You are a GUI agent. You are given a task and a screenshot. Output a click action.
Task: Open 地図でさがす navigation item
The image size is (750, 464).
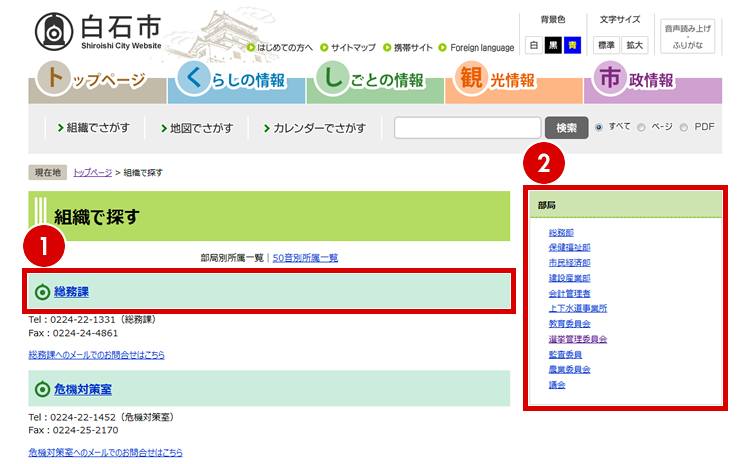tap(195, 128)
